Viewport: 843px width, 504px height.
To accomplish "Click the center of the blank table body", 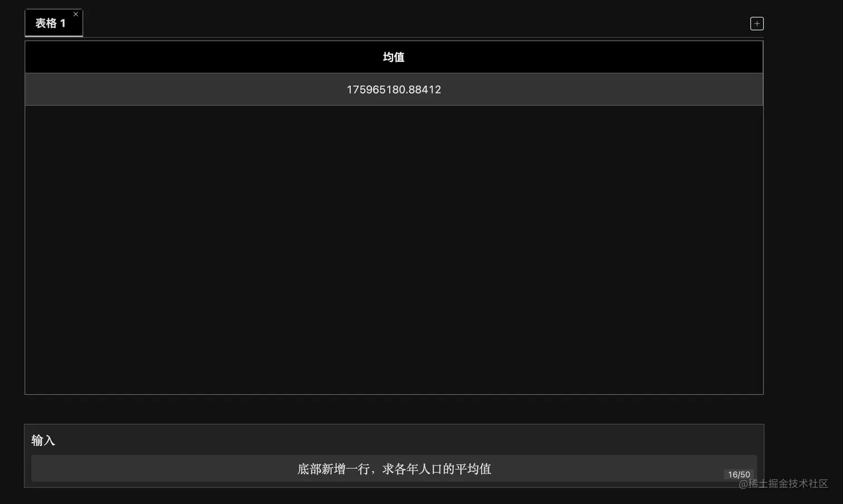I will 394,250.
